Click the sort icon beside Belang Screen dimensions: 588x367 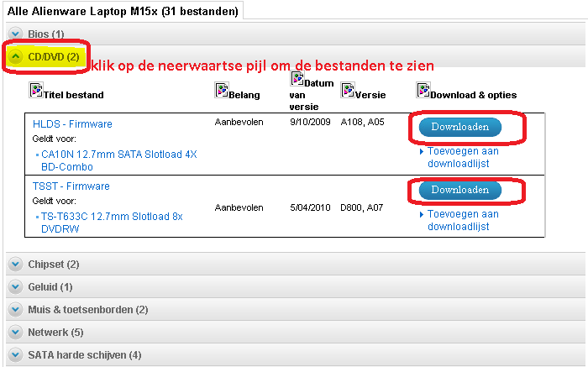point(222,90)
